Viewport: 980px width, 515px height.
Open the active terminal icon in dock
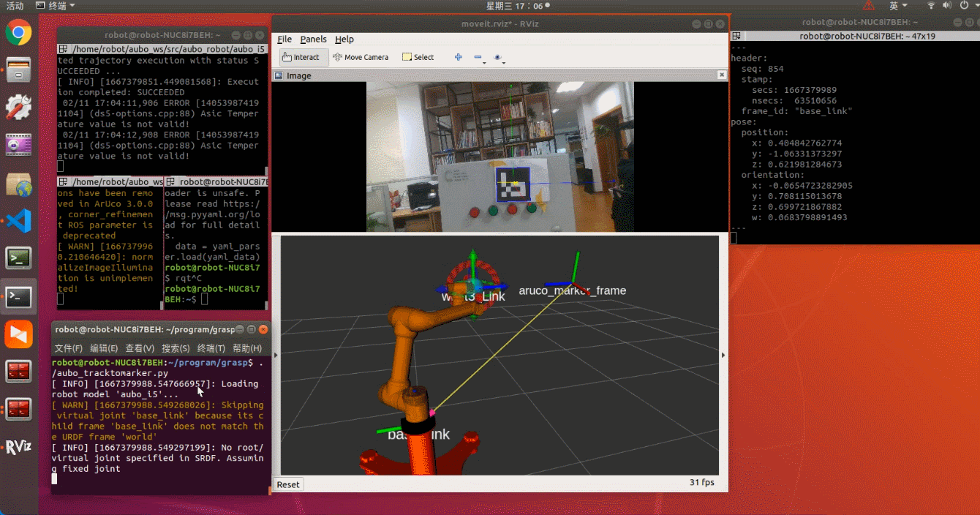pyautogui.click(x=18, y=296)
